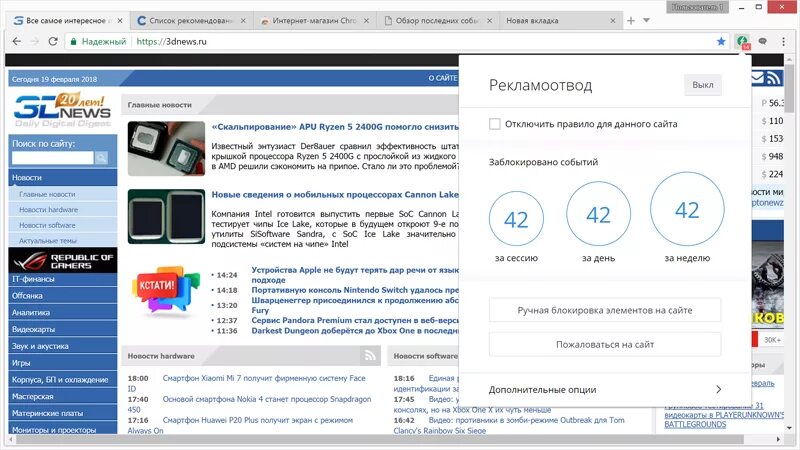Open the tab list dropdown arrow
The height and width of the screenshot is (450, 800).
[646, 20]
